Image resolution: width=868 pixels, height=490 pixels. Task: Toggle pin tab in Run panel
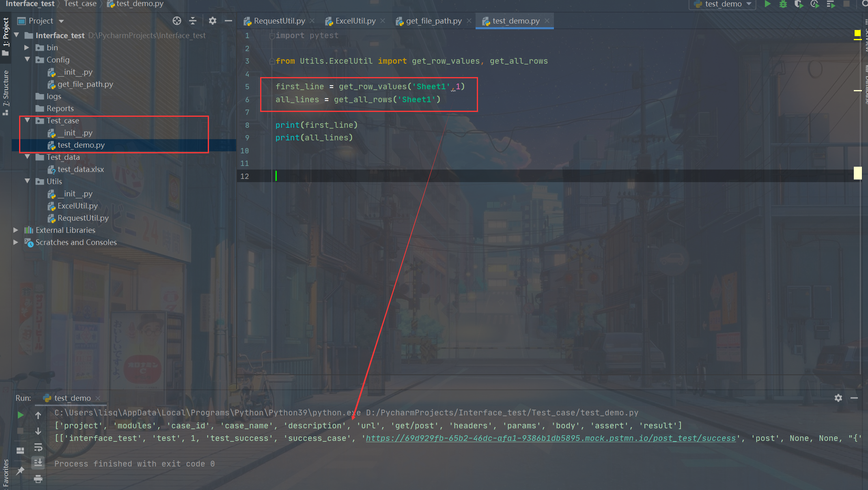[x=20, y=471]
